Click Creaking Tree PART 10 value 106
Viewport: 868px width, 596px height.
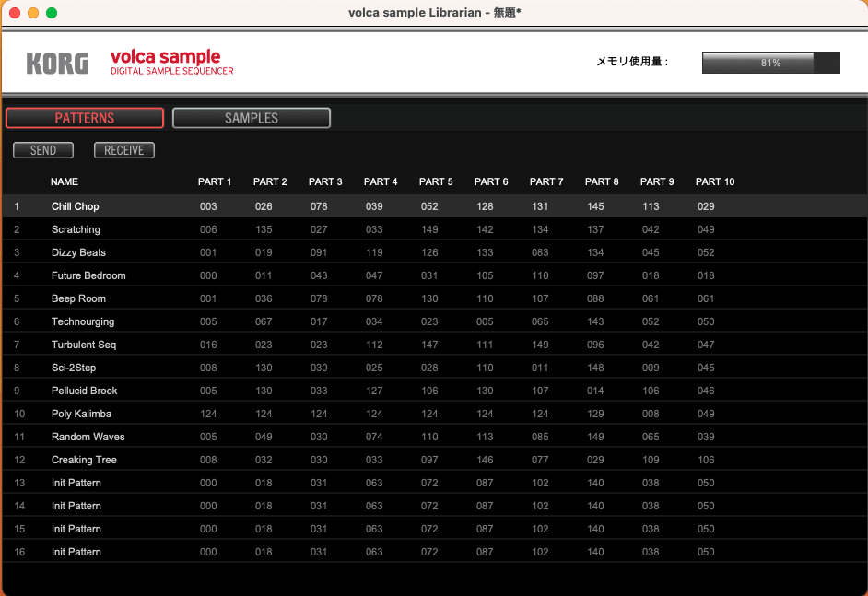(706, 460)
